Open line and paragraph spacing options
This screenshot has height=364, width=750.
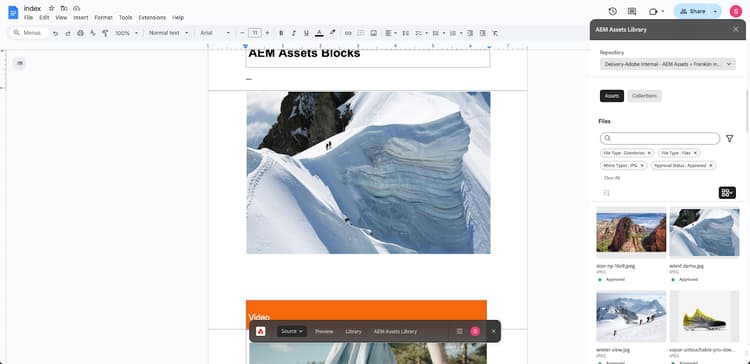[406, 33]
